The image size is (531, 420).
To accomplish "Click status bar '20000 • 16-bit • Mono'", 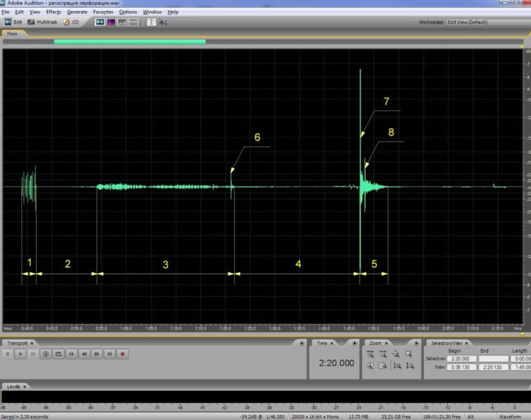I will (x=315, y=417).
